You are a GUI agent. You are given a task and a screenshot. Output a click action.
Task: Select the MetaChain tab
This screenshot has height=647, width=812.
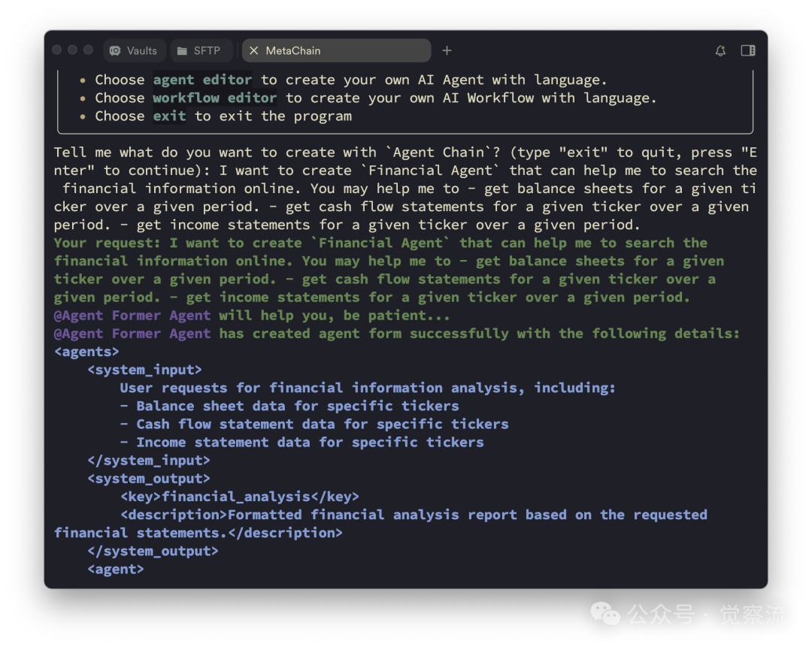click(336, 51)
